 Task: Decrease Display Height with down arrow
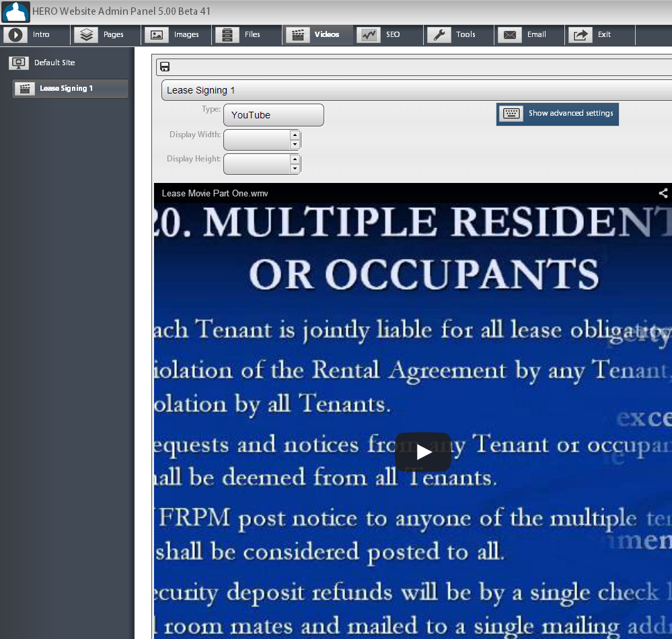[x=295, y=169]
